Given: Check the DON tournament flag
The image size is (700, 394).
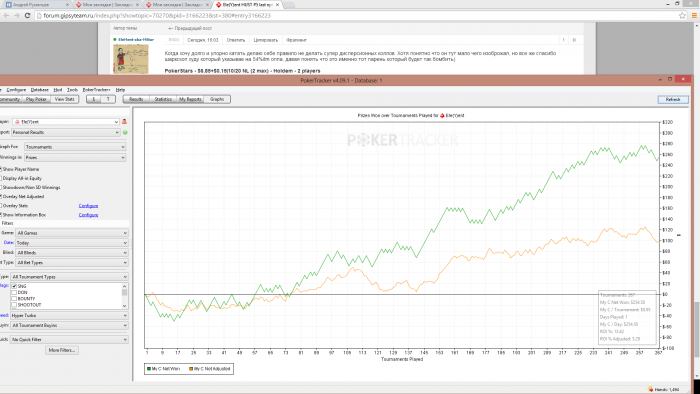Looking at the screenshot, I should pyautogui.click(x=14, y=292).
